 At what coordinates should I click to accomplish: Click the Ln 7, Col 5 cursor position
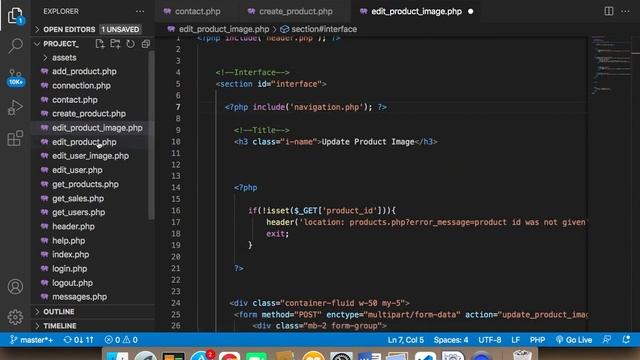(x=406, y=340)
